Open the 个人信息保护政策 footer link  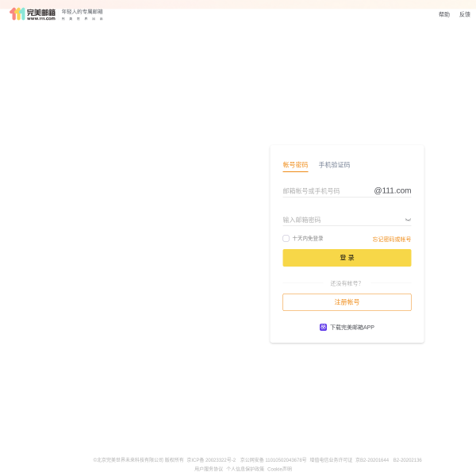pyautogui.click(x=245, y=469)
